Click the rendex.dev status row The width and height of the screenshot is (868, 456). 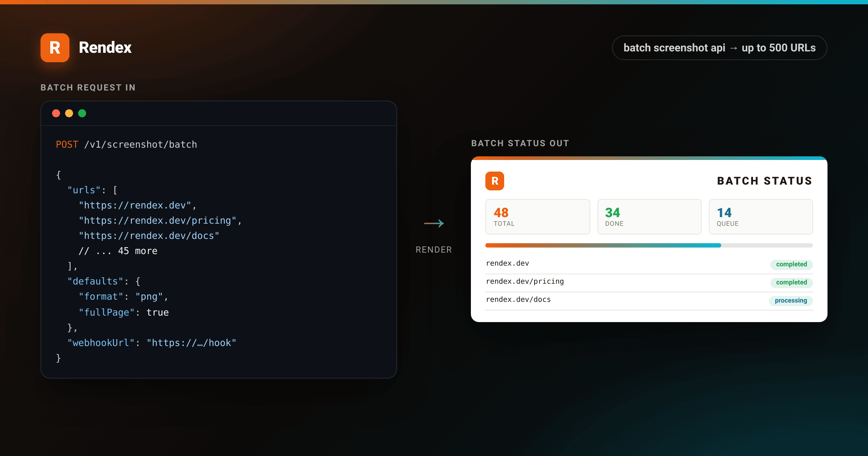[649, 264]
